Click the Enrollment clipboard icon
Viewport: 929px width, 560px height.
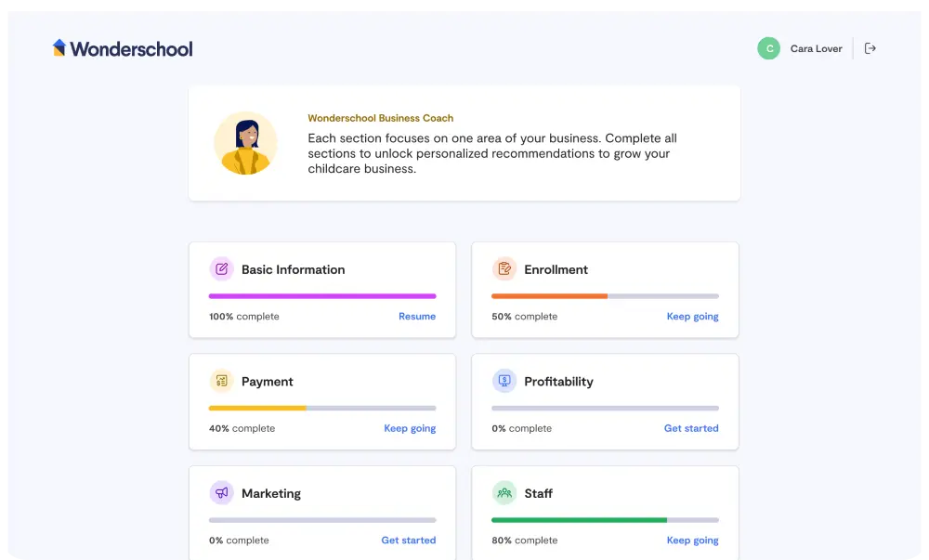[504, 269]
